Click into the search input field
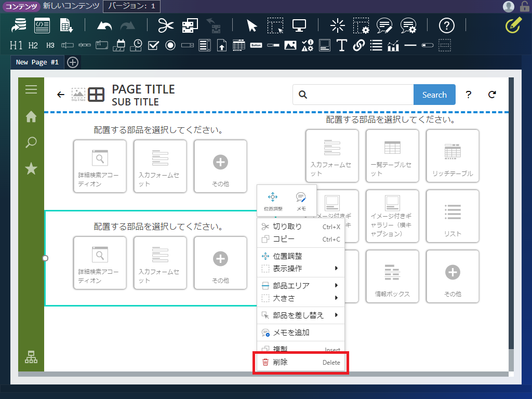This screenshot has height=399, width=532. pyautogui.click(x=353, y=95)
